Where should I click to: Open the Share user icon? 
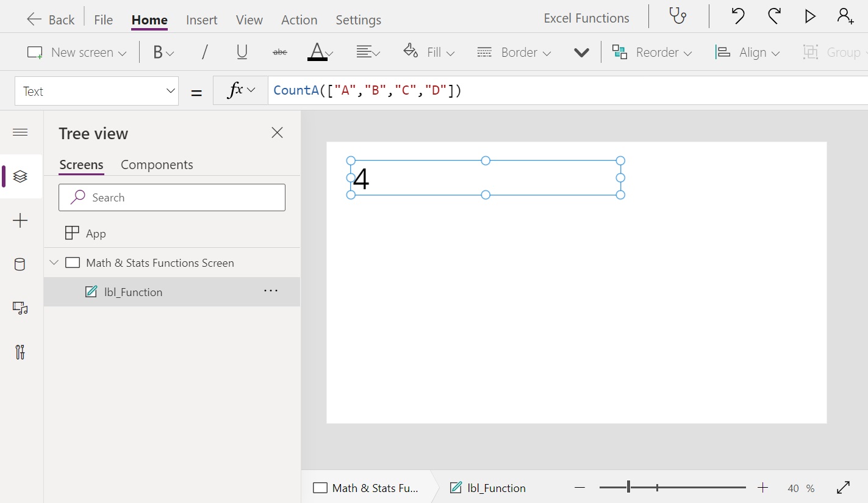coord(845,16)
